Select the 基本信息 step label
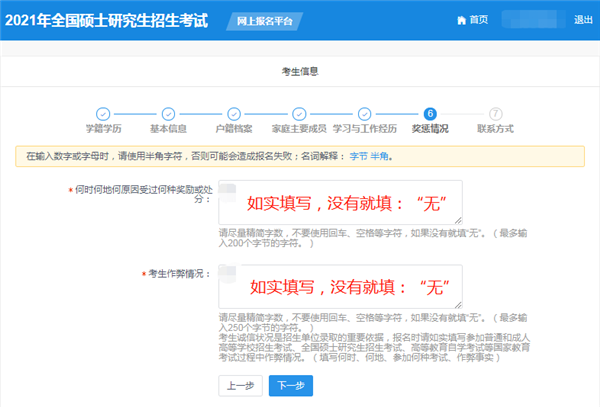 168,129
